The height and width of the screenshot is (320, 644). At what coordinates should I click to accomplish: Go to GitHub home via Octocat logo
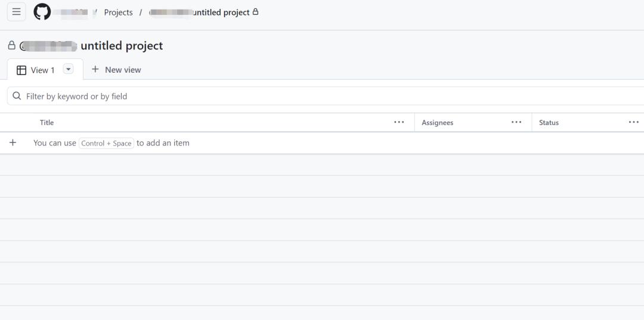[42, 12]
